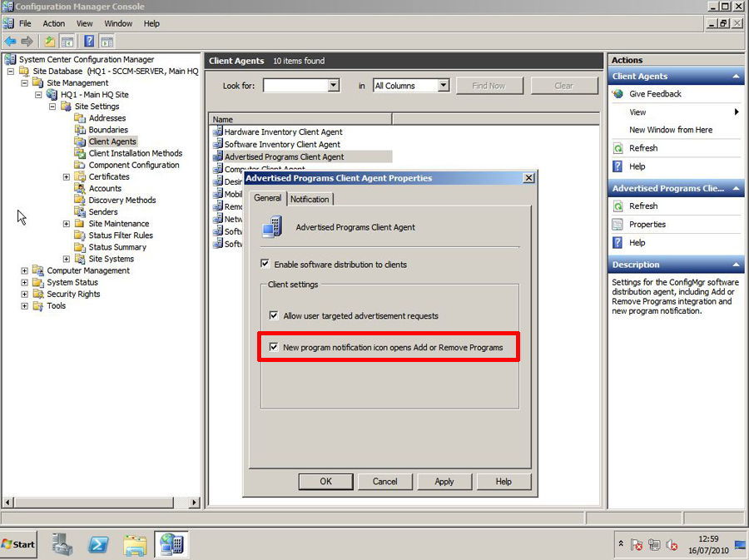Viewport: 749px width, 560px height.
Task: Open the View menu in menu bar
Action: 85,23
